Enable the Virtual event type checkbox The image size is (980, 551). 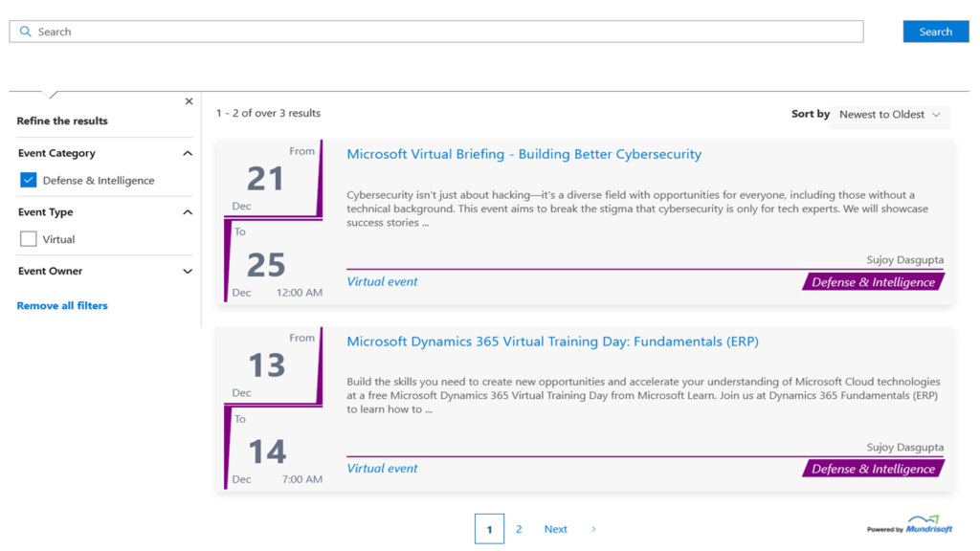pos(29,239)
